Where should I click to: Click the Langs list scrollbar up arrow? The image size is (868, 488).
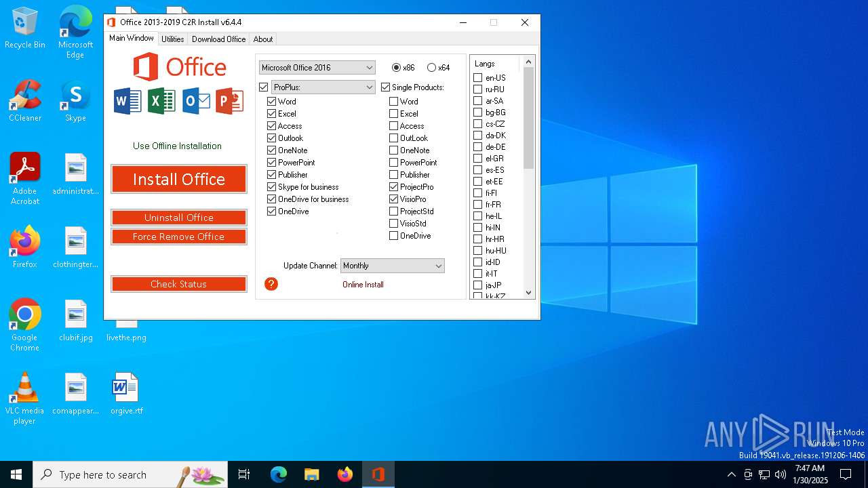tap(529, 62)
